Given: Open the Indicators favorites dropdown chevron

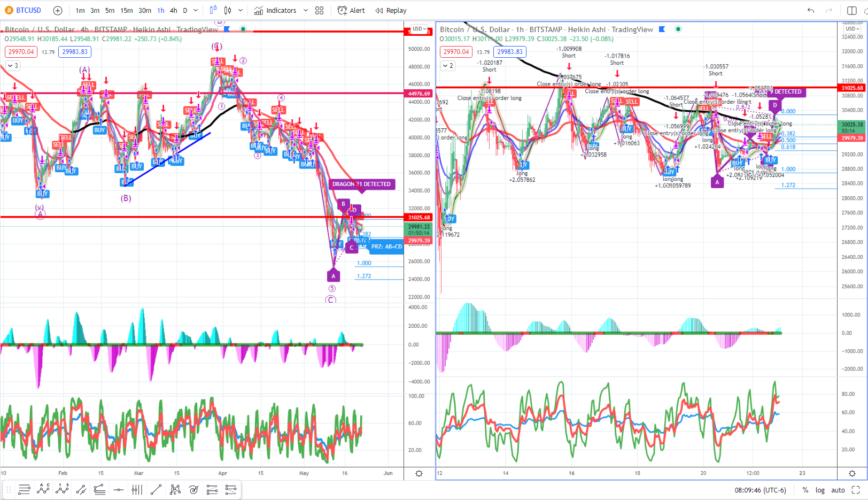Looking at the screenshot, I should tap(306, 10).
